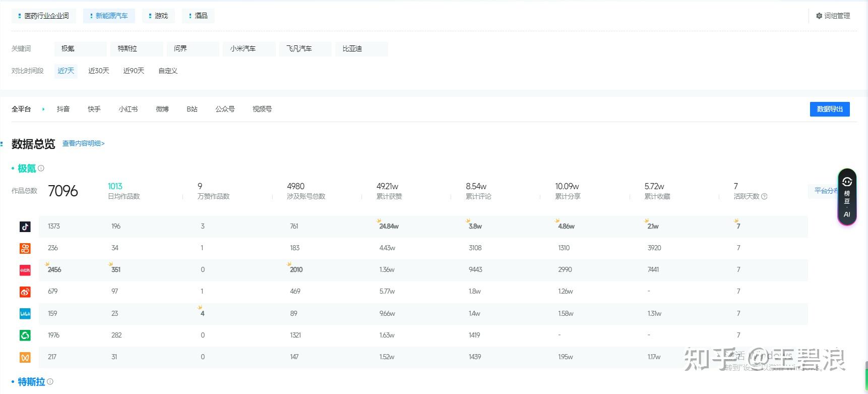Switch to the 快手 platform tab

(x=94, y=109)
